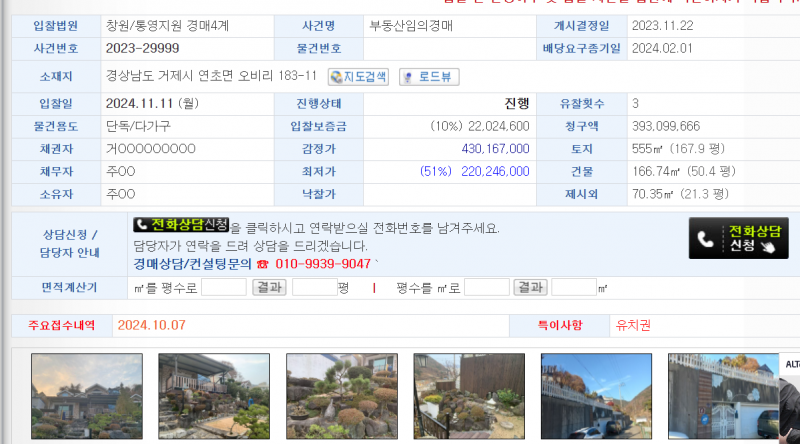Viewport: 800px width, 444px height.
Task: Click the 평수를 ㎡로 input field
Action: point(487,288)
